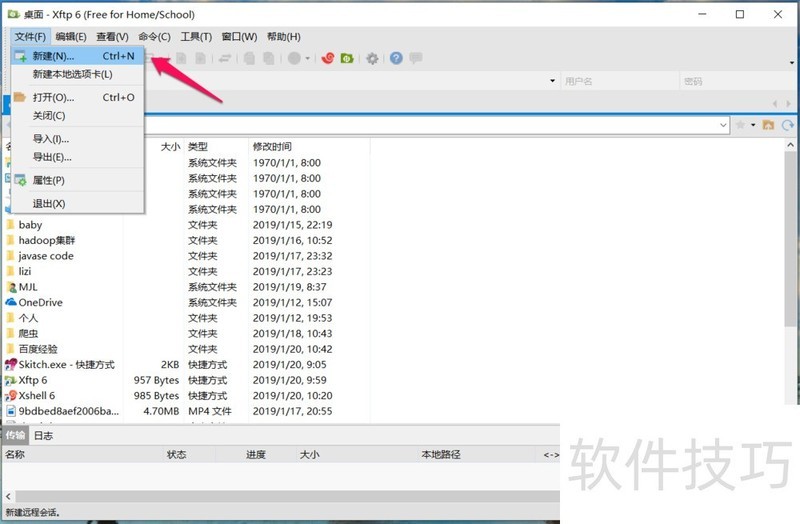Open the 工具(T) menu

[196, 37]
